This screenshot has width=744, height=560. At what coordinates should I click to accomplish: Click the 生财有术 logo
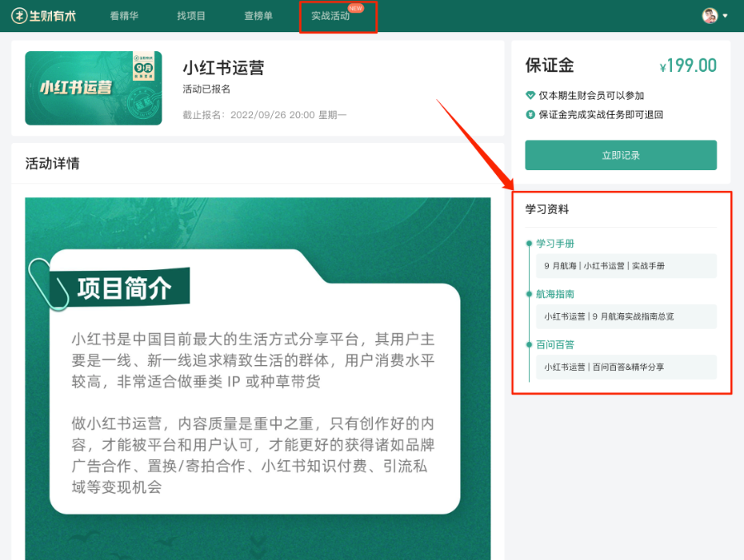click(44, 16)
